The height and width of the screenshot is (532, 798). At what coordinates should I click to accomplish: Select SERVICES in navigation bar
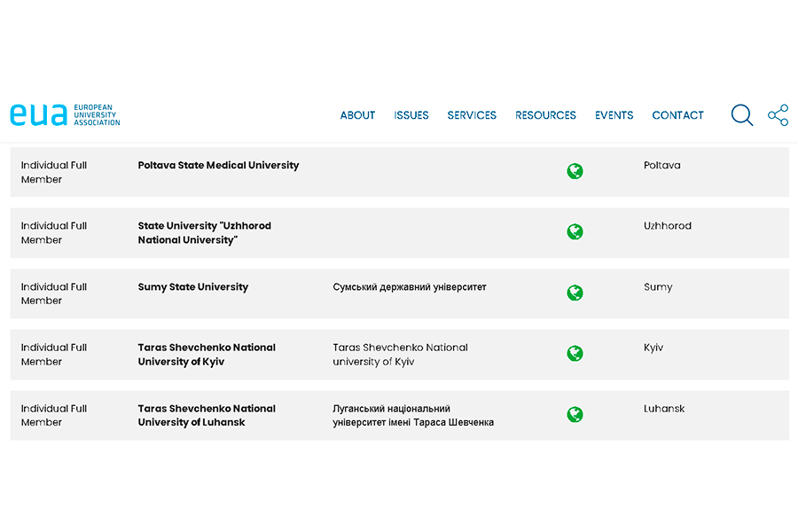(x=472, y=115)
